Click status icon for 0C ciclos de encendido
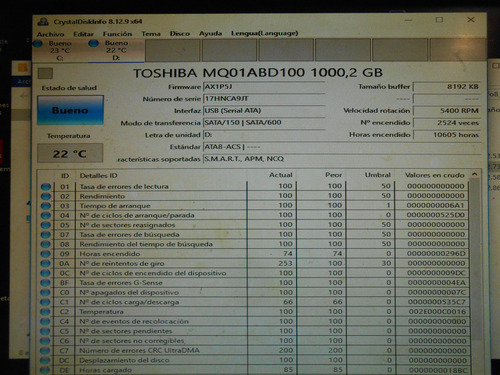This screenshot has width=500, height=375. [x=45, y=274]
